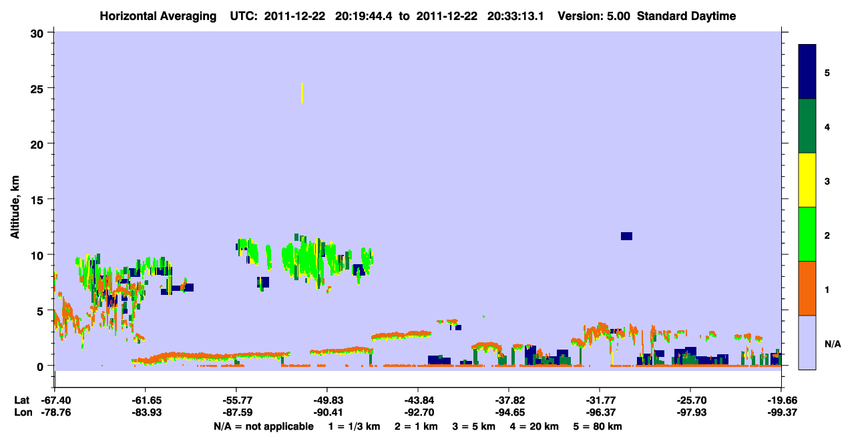Click latitude value -37.82
868x445 pixels.
point(509,400)
